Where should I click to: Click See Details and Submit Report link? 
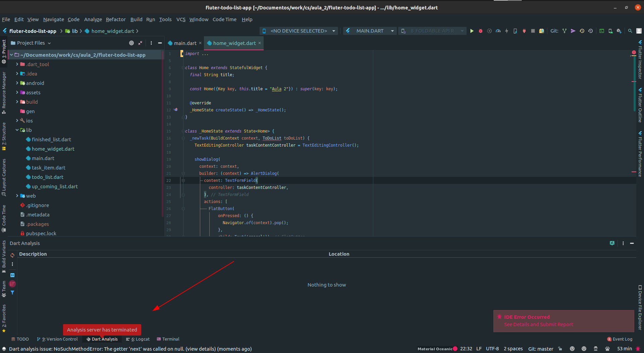pyautogui.click(x=538, y=324)
